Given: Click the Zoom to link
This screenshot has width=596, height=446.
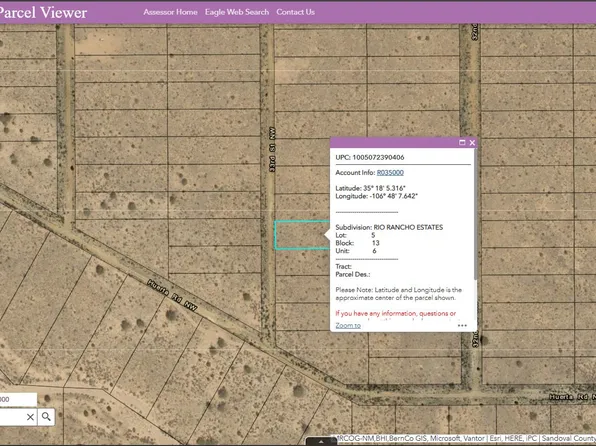Looking at the screenshot, I should coord(348,325).
